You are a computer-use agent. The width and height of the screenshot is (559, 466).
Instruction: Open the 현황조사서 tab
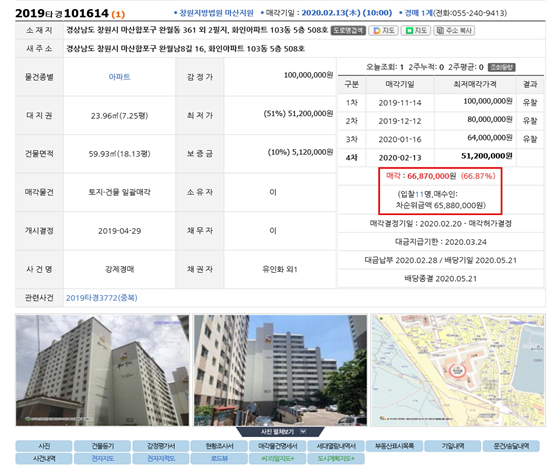tap(219, 446)
